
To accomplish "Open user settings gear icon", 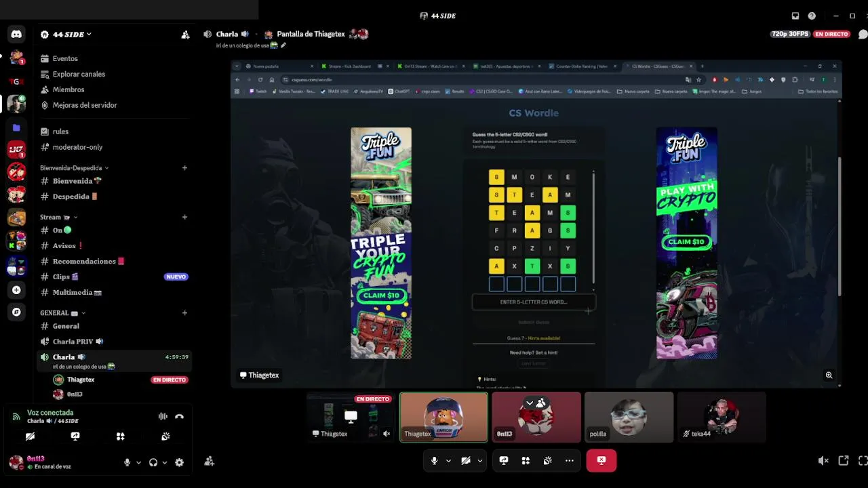I will click(179, 462).
